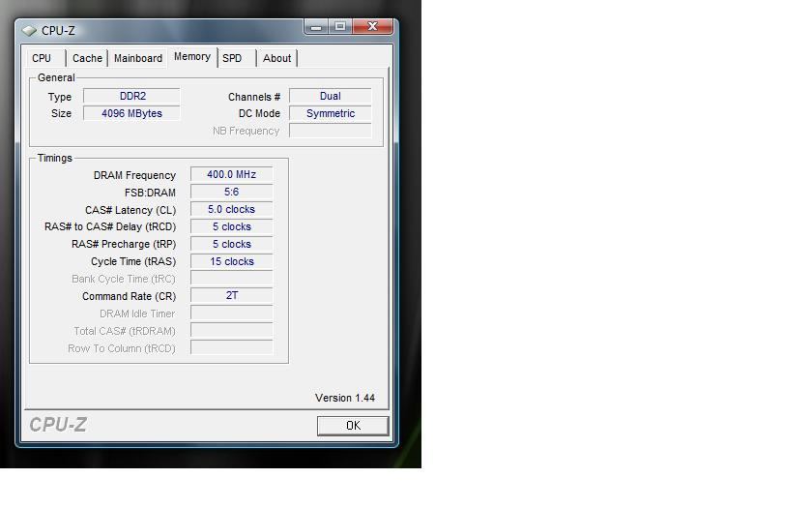Click the RAS# to CAS# Delay (tRCD) label

(x=110, y=227)
